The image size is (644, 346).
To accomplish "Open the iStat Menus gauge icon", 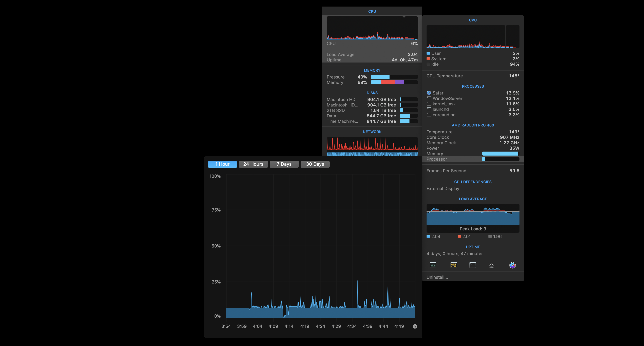I will pyautogui.click(x=513, y=265).
